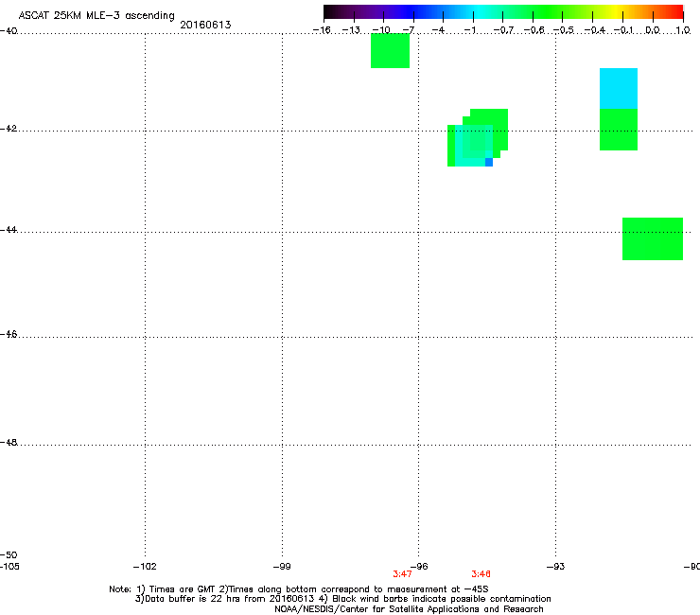The image size is (700, 615).
Task: Click the color bar label -7
Action: pos(409,30)
